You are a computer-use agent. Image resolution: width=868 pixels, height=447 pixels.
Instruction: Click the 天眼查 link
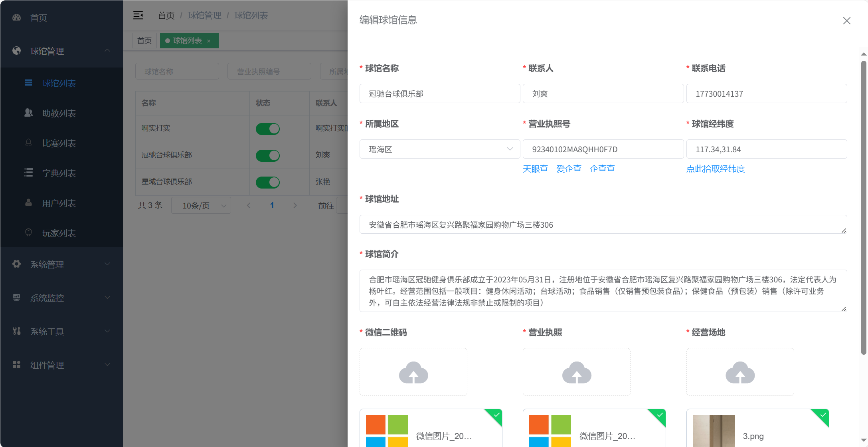tap(535, 169)
